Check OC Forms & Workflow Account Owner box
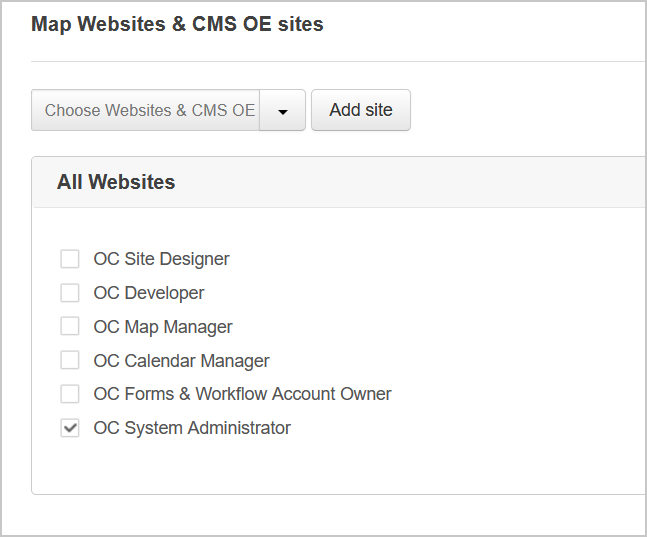 click(70, 394)
